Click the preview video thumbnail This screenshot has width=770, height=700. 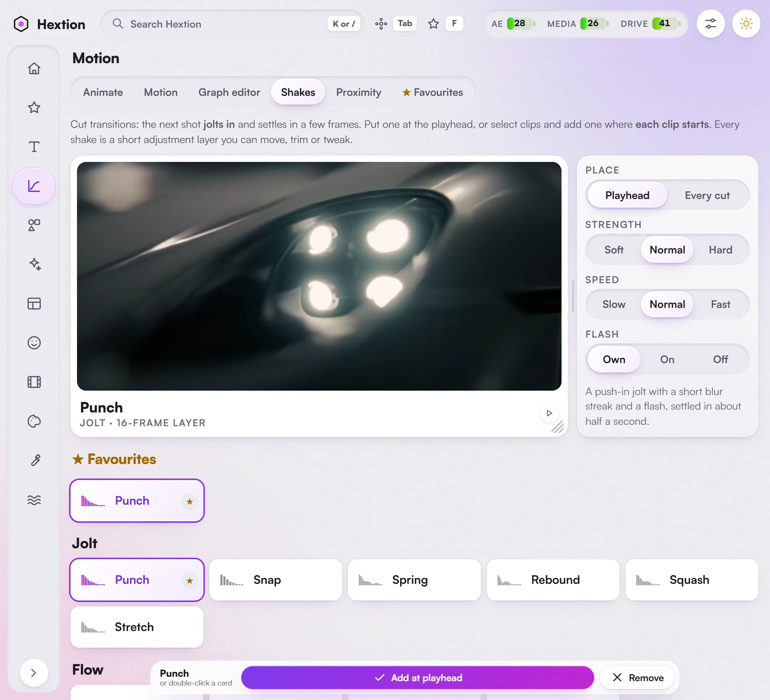(319, 276)
